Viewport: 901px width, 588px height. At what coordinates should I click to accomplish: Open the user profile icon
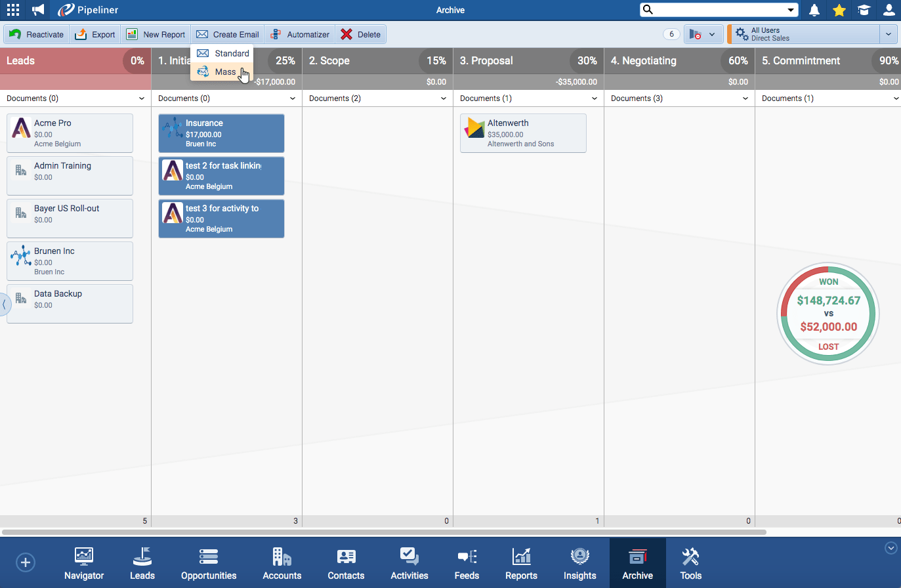pyautogui.click(x=889, y=10)
